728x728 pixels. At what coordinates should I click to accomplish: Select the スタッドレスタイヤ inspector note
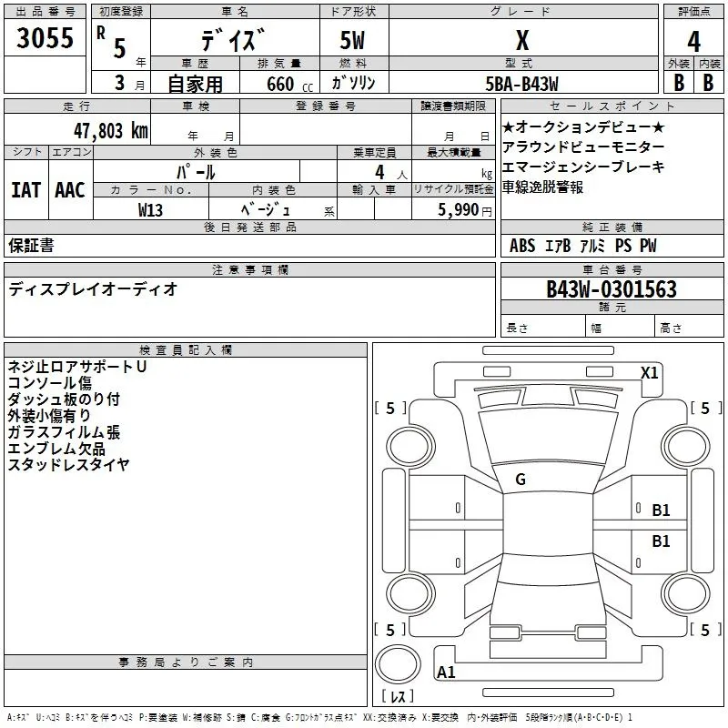pos(69,465)
